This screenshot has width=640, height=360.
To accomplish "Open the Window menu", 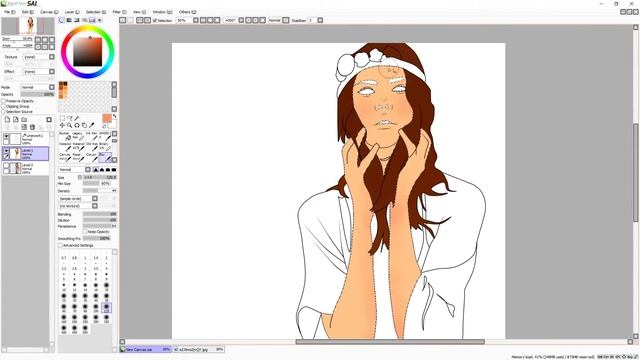I will pos(162,12).
